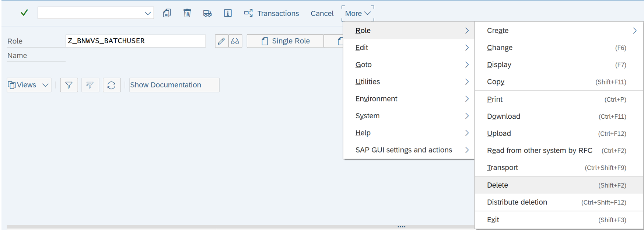Click the pencil change role icon
The width and height of the screenshot is (644, 230).
point(221,41)
